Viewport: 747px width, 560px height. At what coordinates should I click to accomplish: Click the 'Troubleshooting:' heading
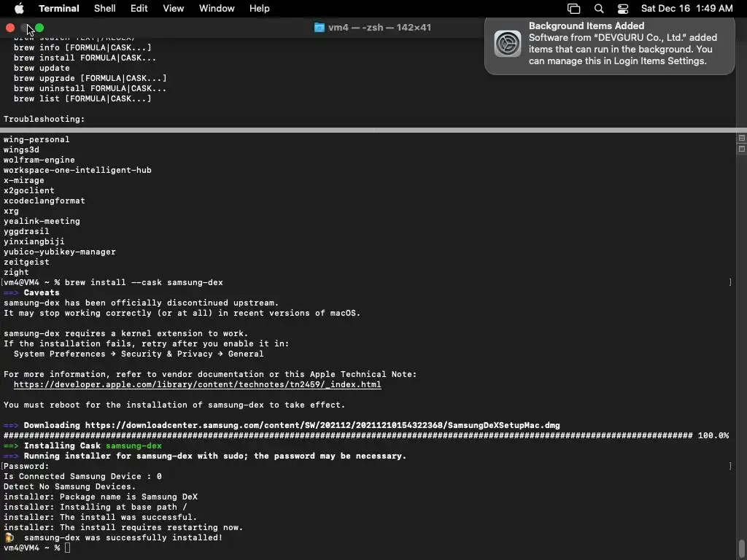point(44,119)
